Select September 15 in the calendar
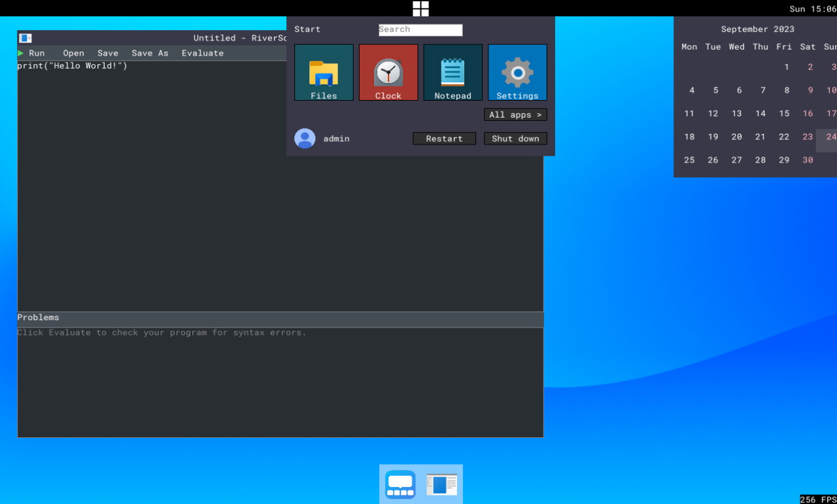The image size is (837, 504). click(784, 114)
